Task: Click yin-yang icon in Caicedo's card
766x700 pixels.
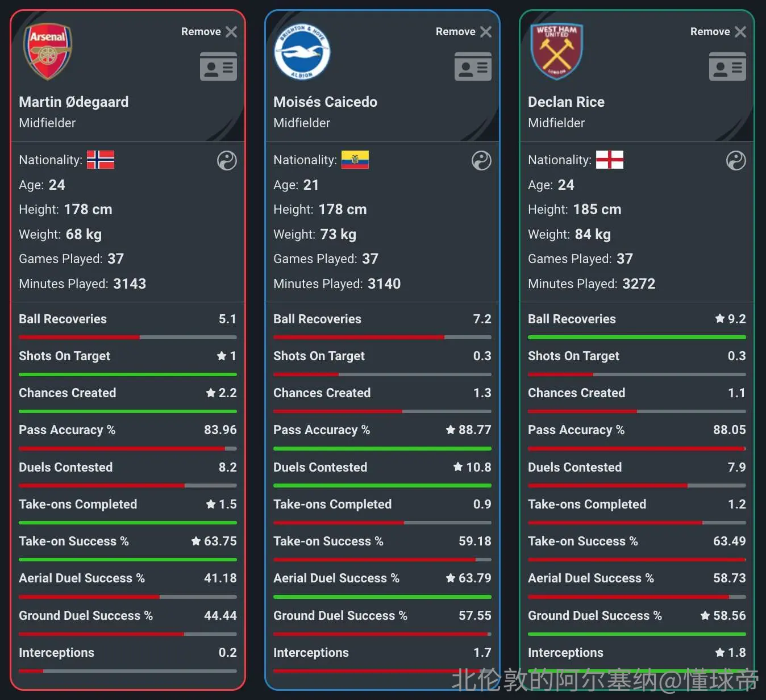Action: [481, 161]
